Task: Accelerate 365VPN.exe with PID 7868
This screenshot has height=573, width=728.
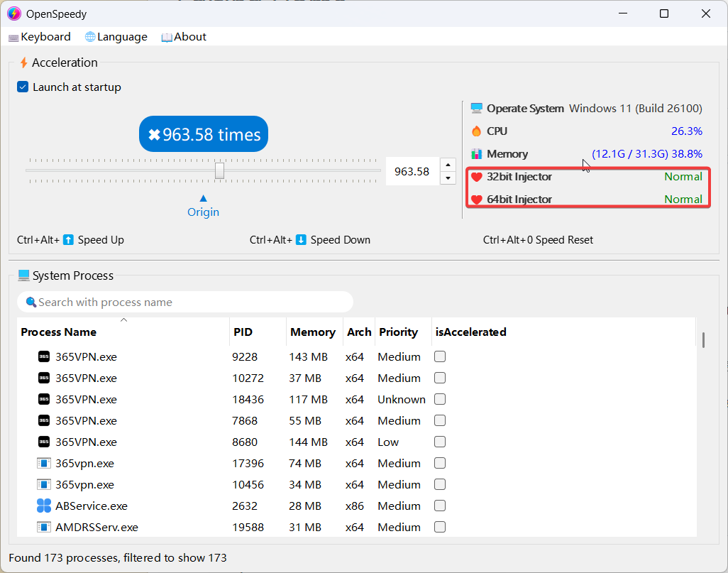Action: (440, 420)
